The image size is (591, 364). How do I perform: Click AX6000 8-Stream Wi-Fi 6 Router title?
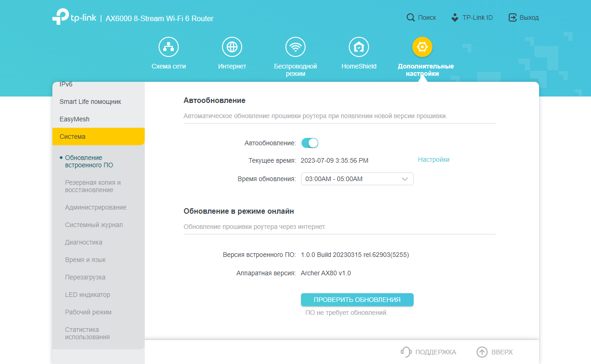pyautogui.click(x=159, y=18)
